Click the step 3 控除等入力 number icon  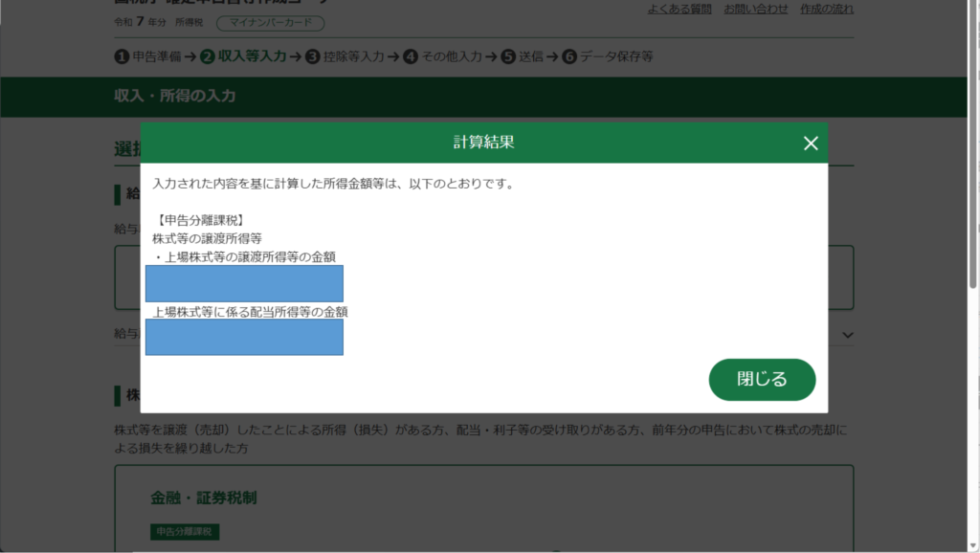click(312, 56)
